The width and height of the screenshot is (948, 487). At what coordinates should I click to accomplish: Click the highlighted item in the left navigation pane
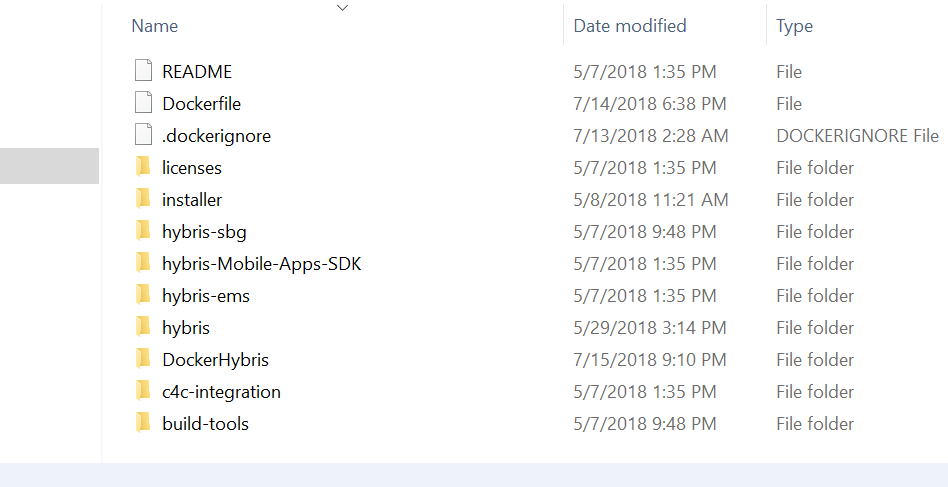pos(49,166)
